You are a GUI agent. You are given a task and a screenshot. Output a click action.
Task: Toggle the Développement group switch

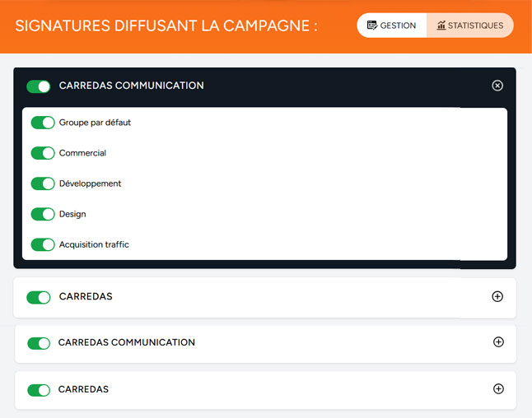[x=43, y=183]
